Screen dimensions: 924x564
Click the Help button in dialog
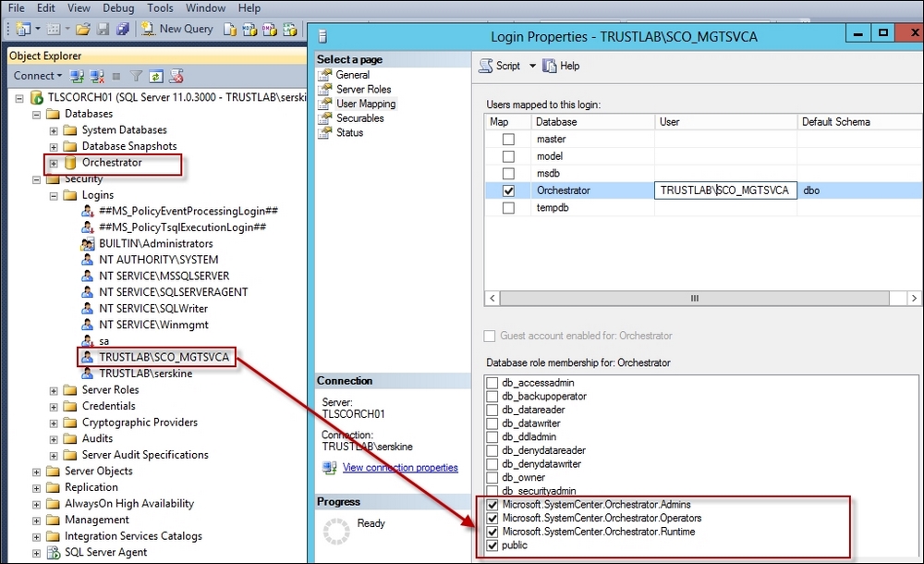click(x=561, y=66)
